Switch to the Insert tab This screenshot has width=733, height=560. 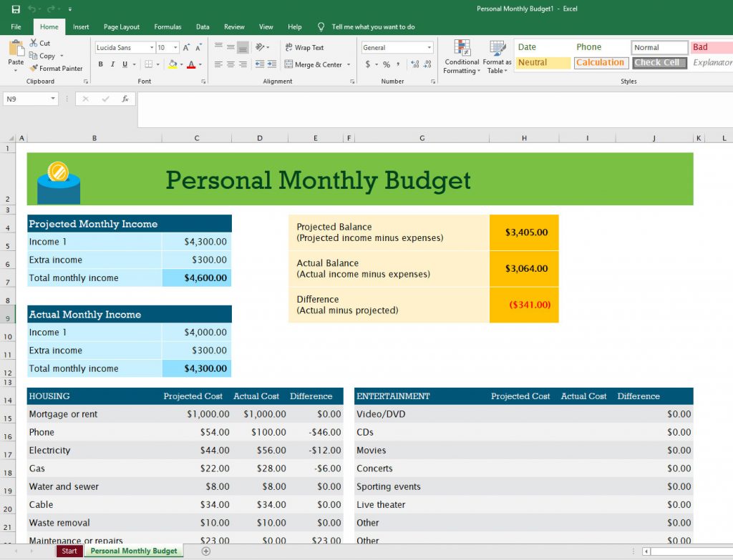pos(81,26)
